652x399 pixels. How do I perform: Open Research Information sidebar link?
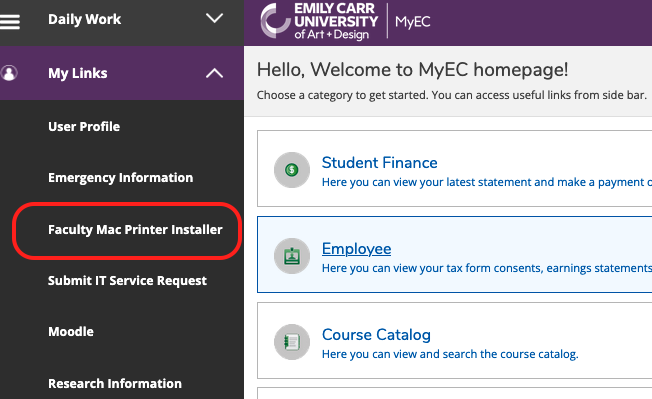pyautogui.click(x=115, y=383)
